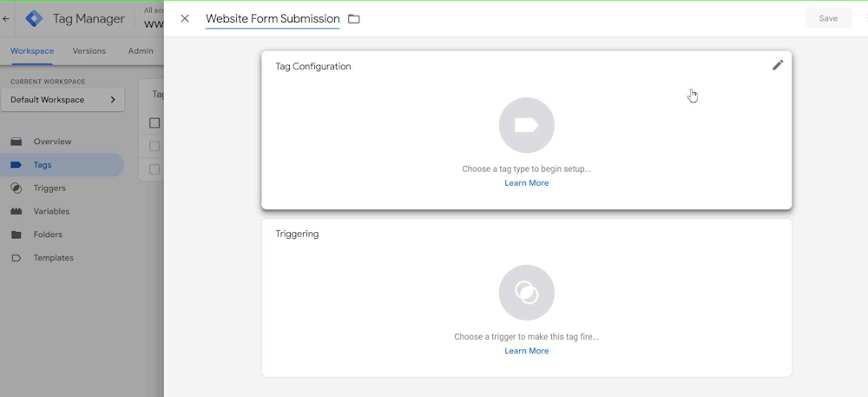Check the second tag row checkbox
The image size is (868, 397).
click(x=155, y=169)
